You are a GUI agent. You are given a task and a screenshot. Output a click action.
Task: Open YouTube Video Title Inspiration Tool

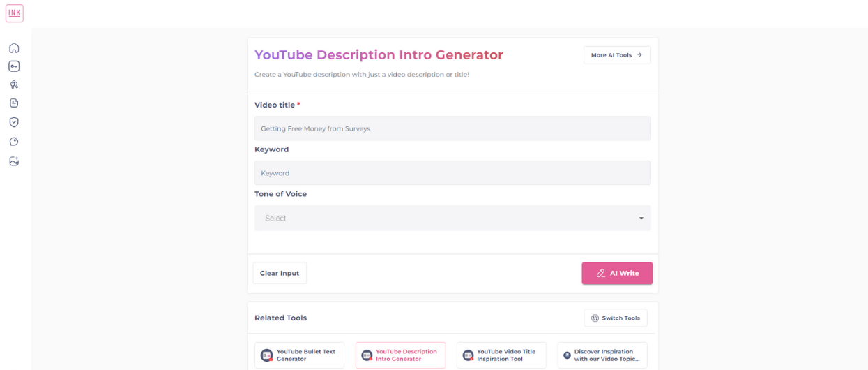point(501,355)
